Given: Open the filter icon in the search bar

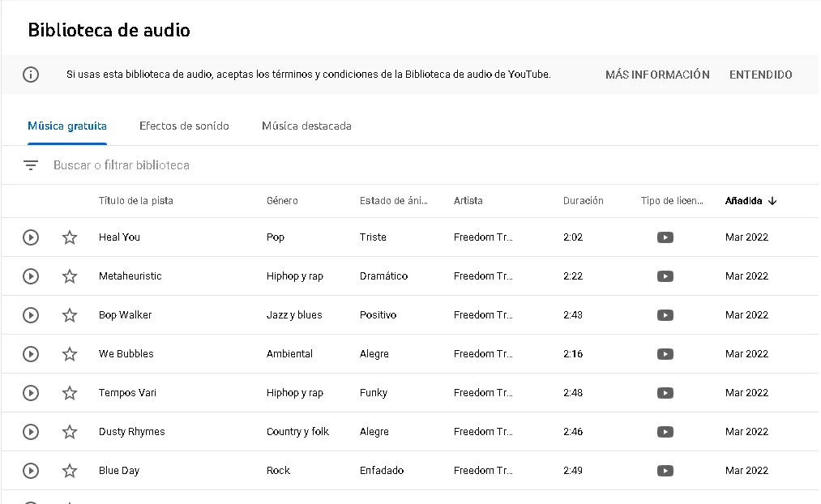Looking at the screenshot, I should [x=31, y=164].
